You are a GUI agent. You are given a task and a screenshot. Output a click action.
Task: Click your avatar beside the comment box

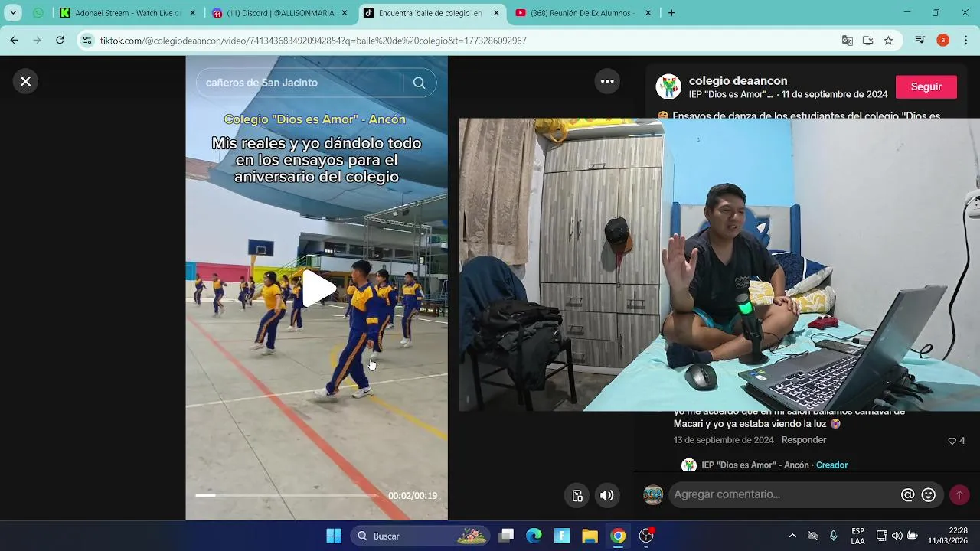653,495
